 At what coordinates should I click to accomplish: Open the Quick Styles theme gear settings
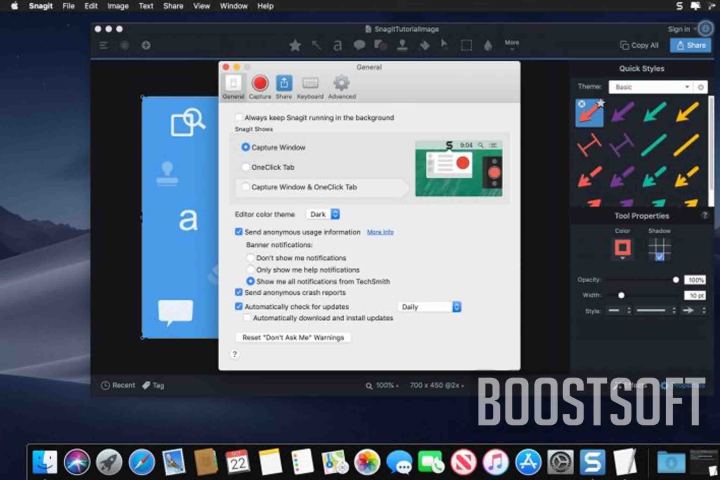click(x=701, y=87)
